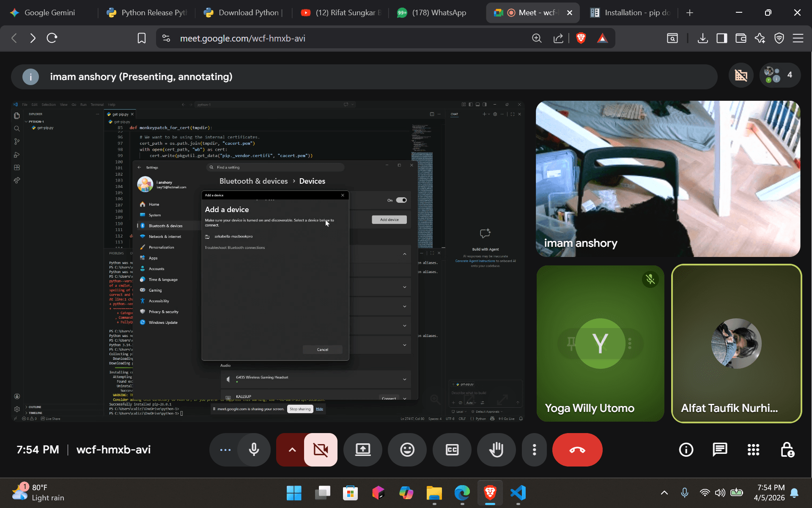The width and height of the screenshot is (812, 508).
Task: Open the in-call chat panel
Action: (719, 450)
